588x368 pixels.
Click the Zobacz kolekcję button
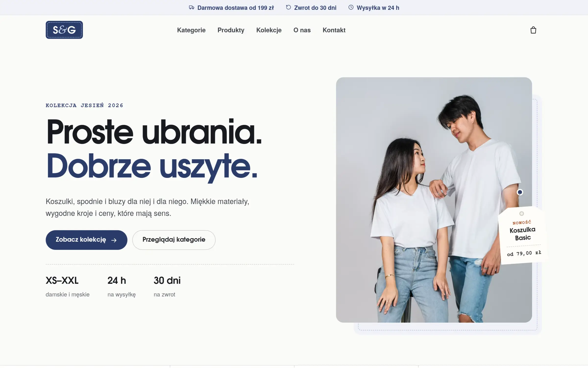pos(86,240)
